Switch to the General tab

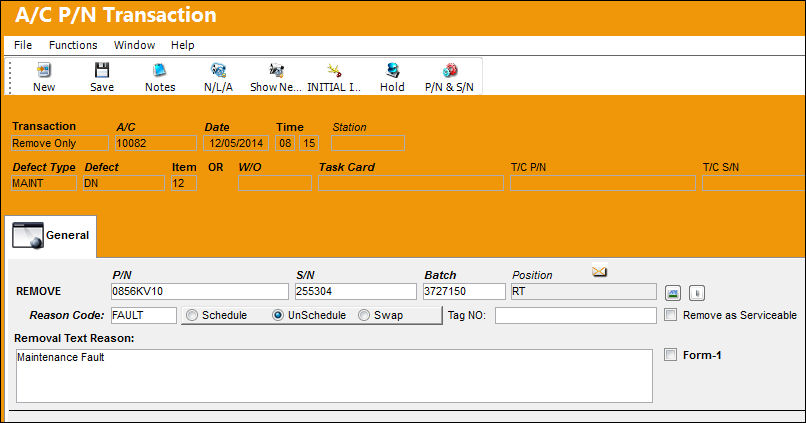click(51, 236)
